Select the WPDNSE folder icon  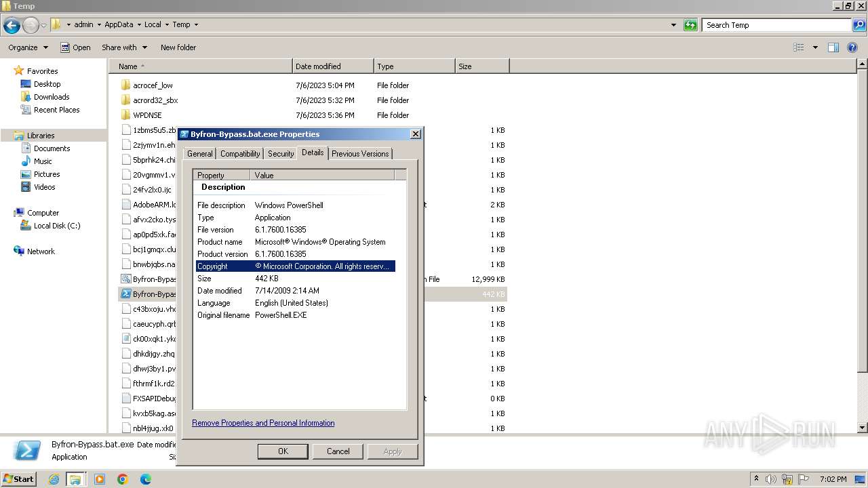coord(125,115)
